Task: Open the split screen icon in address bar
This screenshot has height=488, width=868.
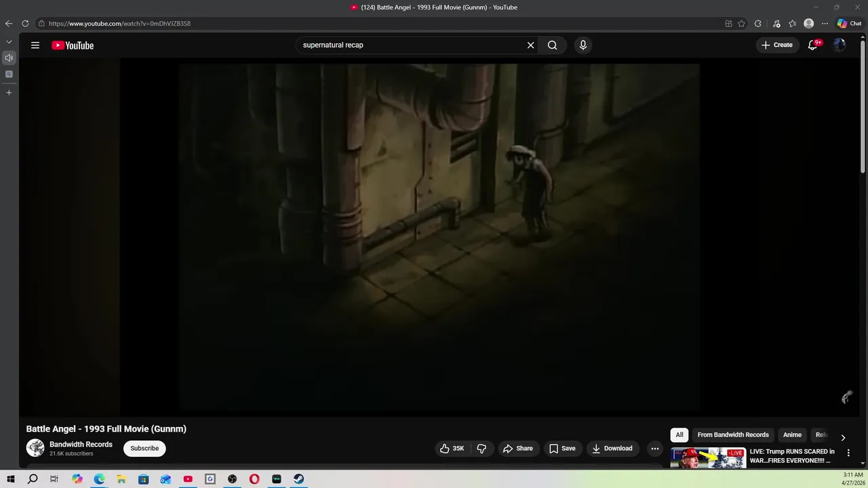Action: click(729, 24)
